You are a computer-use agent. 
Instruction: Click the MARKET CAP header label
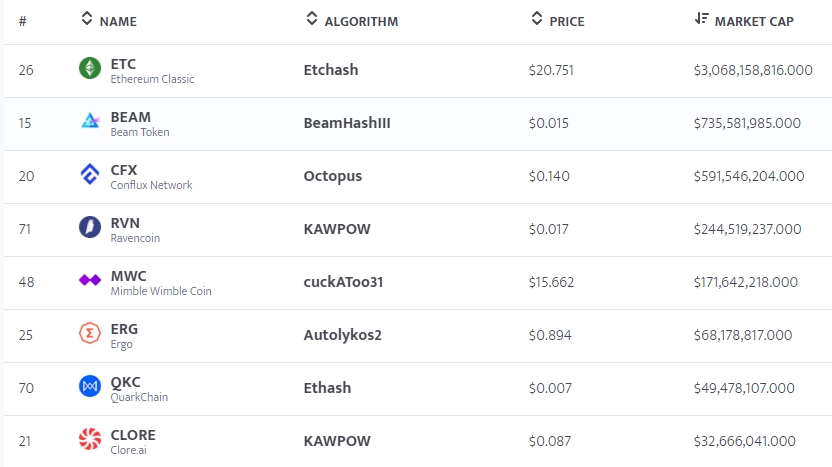(754, 21)
